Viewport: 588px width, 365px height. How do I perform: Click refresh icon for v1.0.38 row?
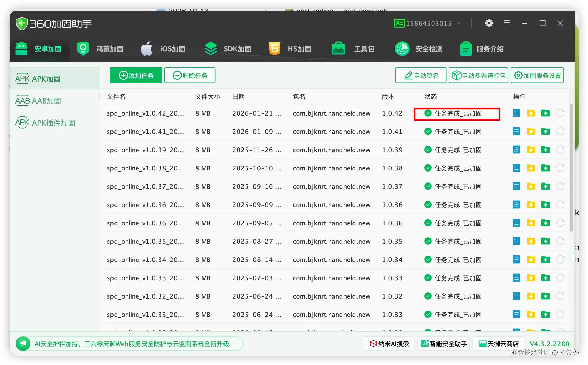[560, 168]
